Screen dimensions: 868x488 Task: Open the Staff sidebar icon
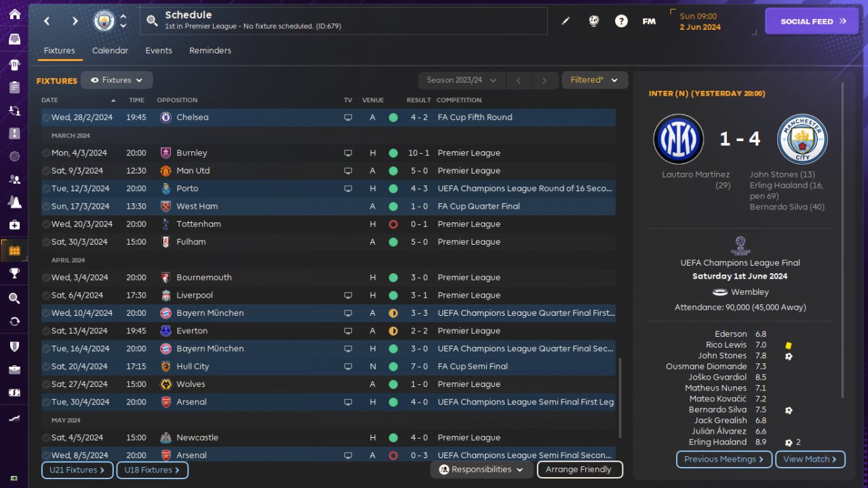(x=14, y=180)
